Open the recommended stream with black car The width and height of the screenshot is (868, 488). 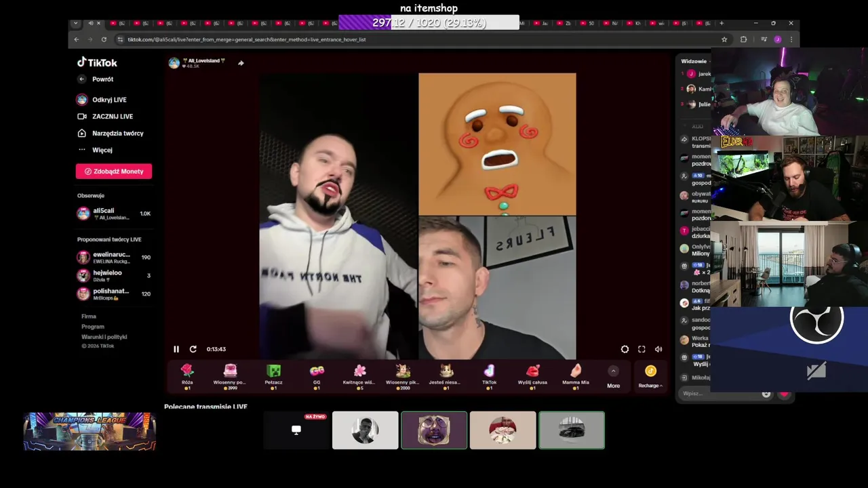(572, 430)
